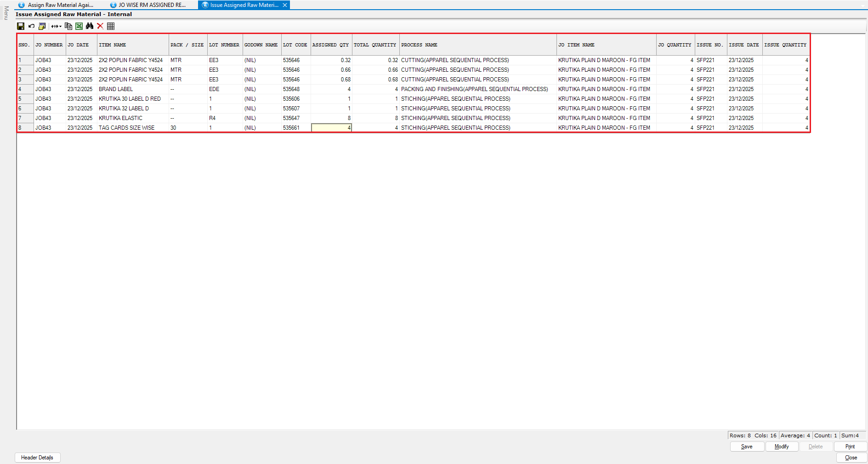Expand the vertical Menu side panel

pyautogui.click(x=6, y=13)
